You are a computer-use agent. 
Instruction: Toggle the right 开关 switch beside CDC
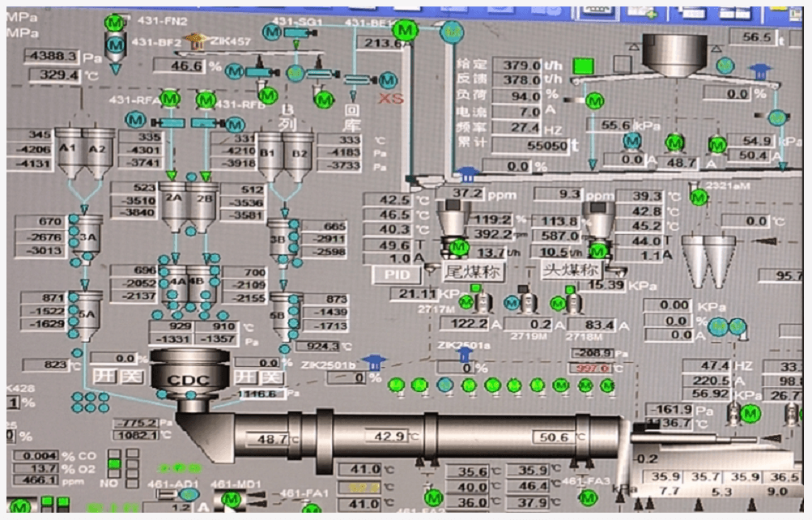click(x=259, y=377)
